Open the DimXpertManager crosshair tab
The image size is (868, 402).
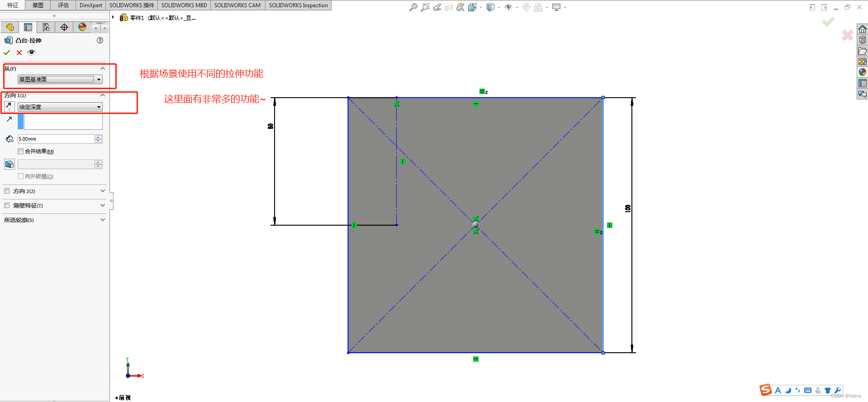pos(64,27)
